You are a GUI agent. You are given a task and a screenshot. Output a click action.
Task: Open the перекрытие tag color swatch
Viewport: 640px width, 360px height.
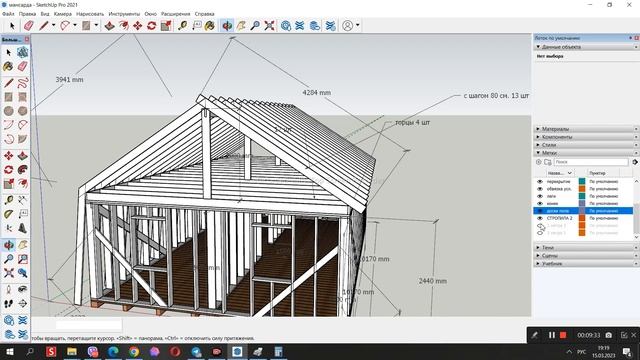pyautogui.click(x=582, y=181)
